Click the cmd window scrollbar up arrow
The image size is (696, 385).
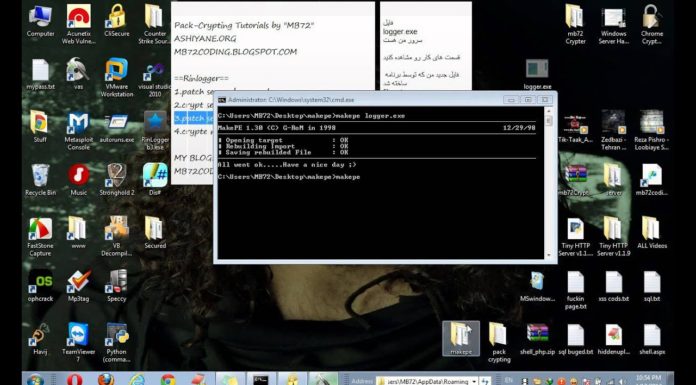tap(549, 111)
